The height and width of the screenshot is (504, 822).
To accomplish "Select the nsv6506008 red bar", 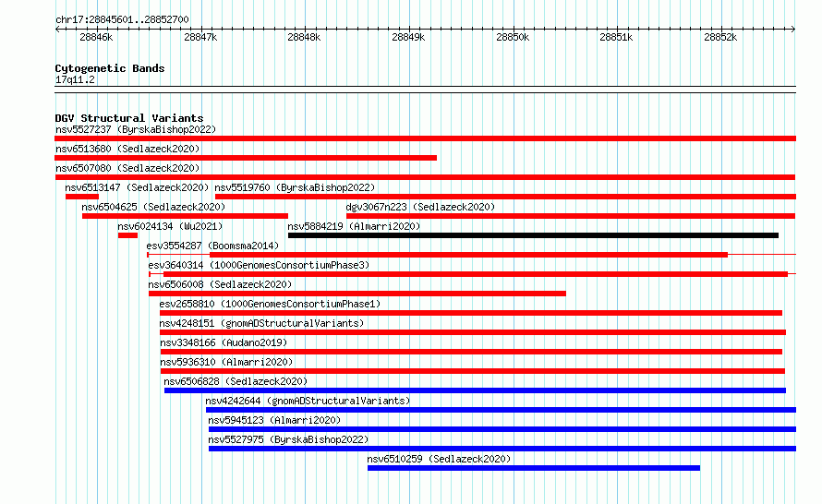I will (x=357, y=294).
